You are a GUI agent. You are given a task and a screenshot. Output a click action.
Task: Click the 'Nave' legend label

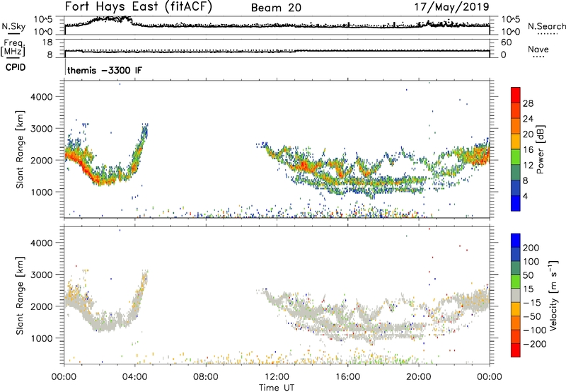538,49
